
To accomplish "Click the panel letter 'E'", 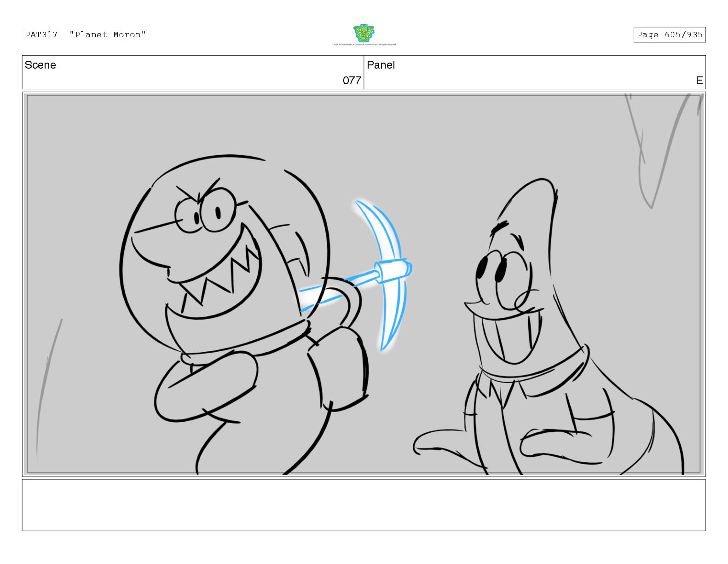I will click(x=699, y=81).
